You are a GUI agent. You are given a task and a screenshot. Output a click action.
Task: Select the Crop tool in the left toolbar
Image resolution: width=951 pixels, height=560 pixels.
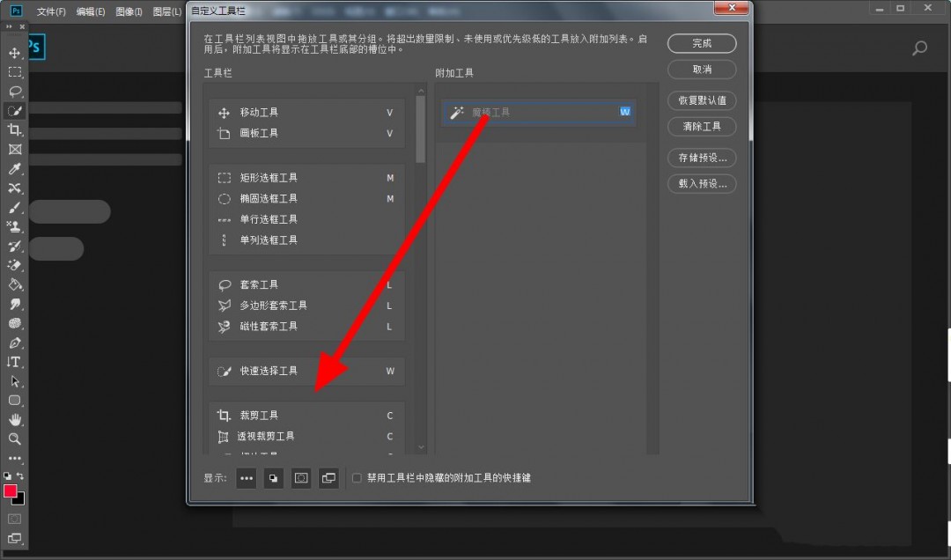[x=13, y=129]
